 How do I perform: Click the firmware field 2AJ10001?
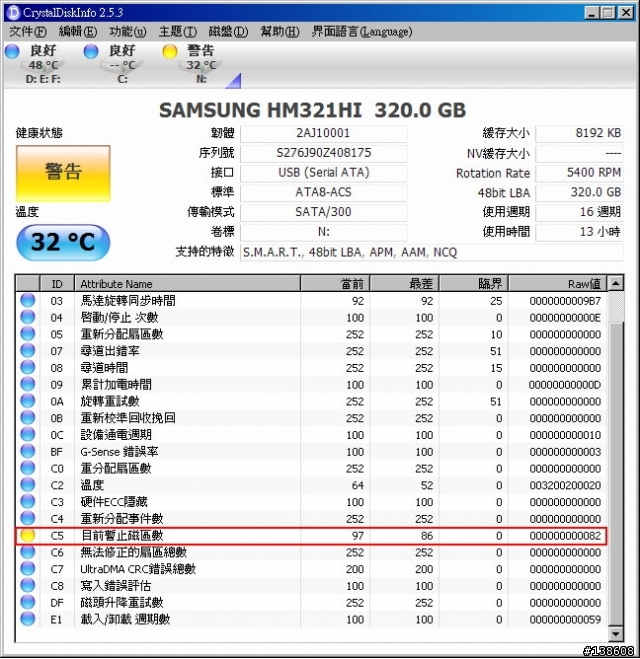click(324, 133)
